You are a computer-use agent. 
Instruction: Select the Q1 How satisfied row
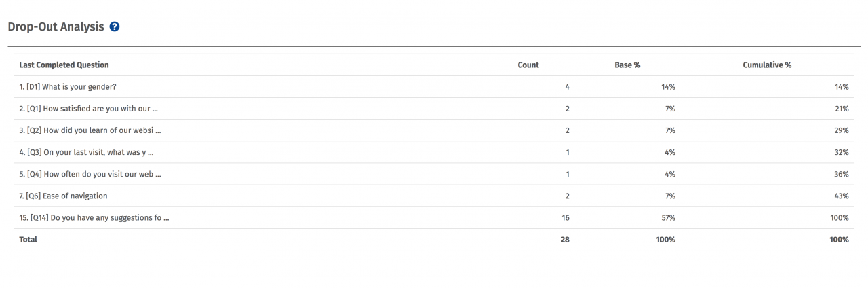pos(434,109)
